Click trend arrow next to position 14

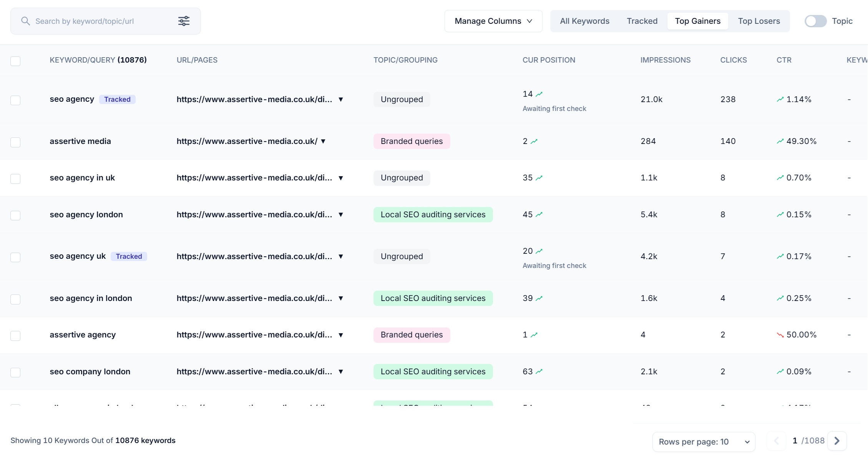(539, 94)
